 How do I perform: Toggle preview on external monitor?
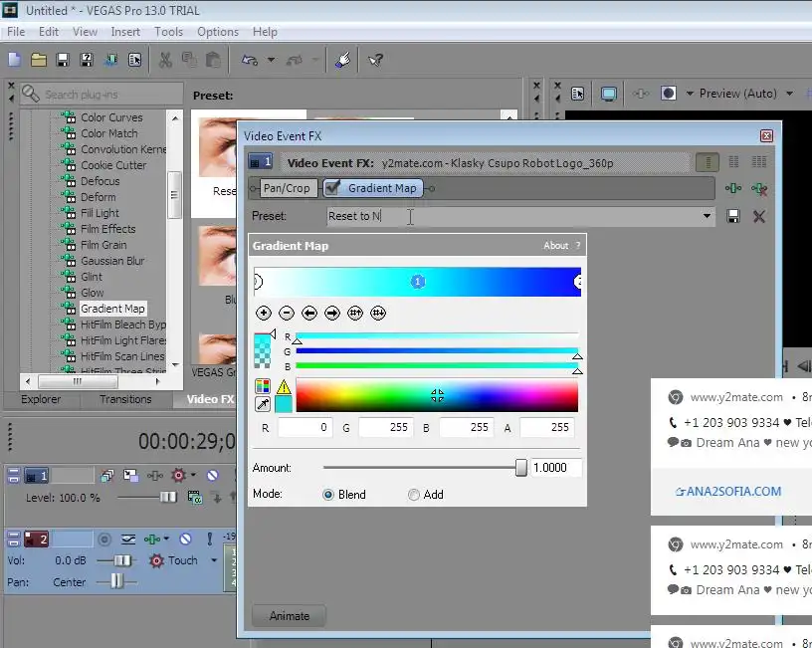(608, 94)
